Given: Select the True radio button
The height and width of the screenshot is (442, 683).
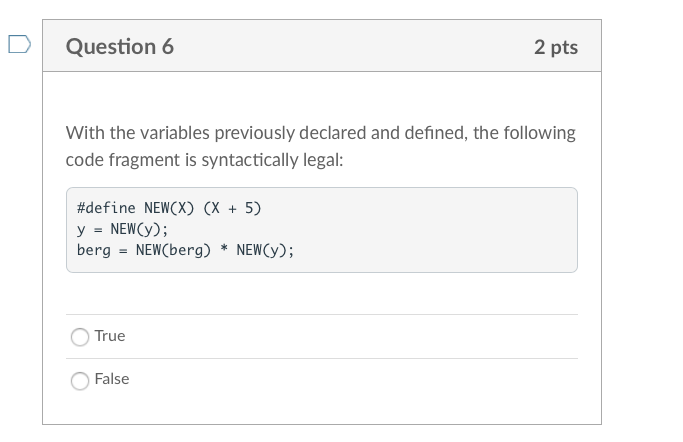Looking at the screenshot, I should point(80,337).
